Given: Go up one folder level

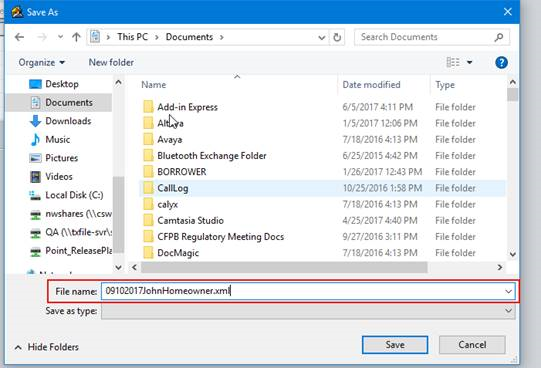Looking at the screenshot, I should click(x=76, y=37).
